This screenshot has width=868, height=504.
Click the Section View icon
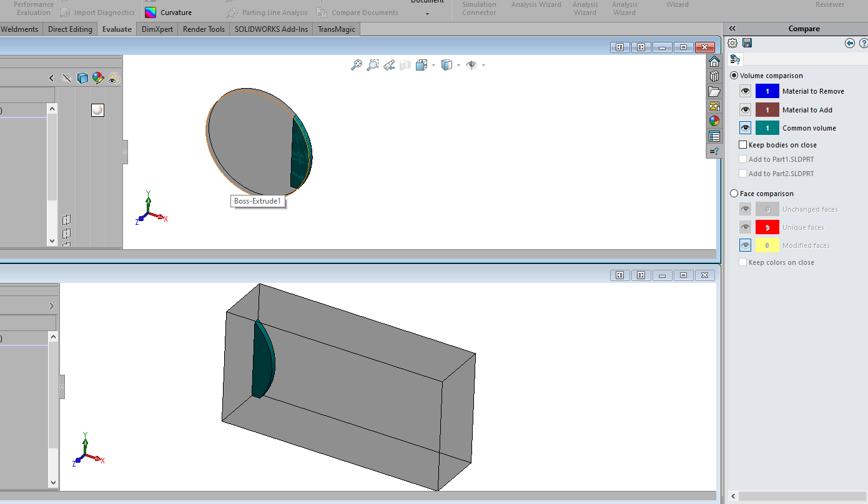coord(405,65)
